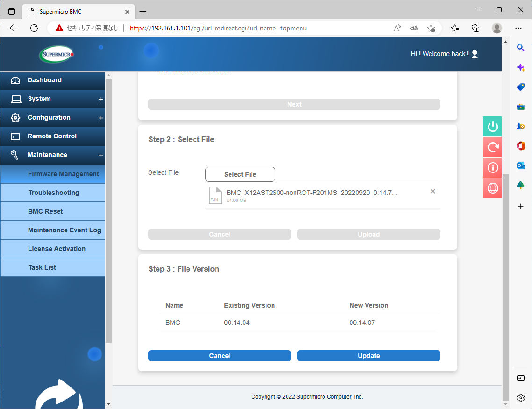The height and width of the screenshot is (409, 532).
Task: Add this page to favorites
Action: pyautogui.click(x=431, y=28)
